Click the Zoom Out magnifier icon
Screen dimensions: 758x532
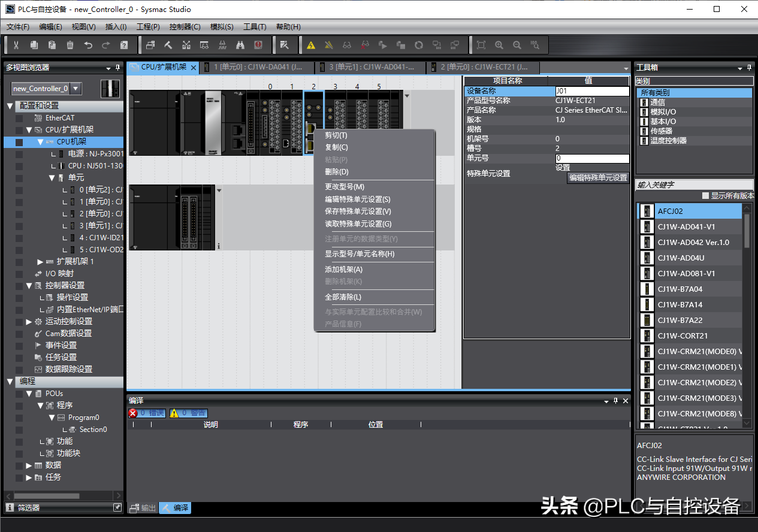(x=517, y=45)
